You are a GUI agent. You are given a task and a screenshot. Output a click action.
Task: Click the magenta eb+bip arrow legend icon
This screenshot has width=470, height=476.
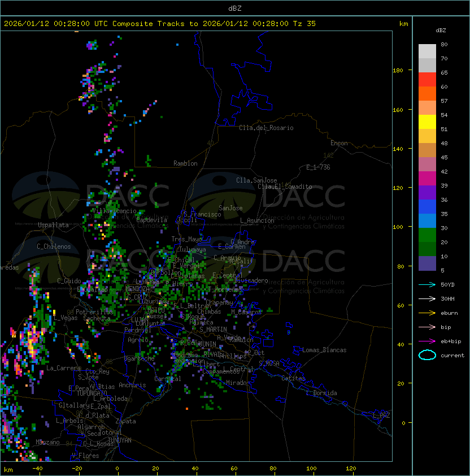(427, 341)
